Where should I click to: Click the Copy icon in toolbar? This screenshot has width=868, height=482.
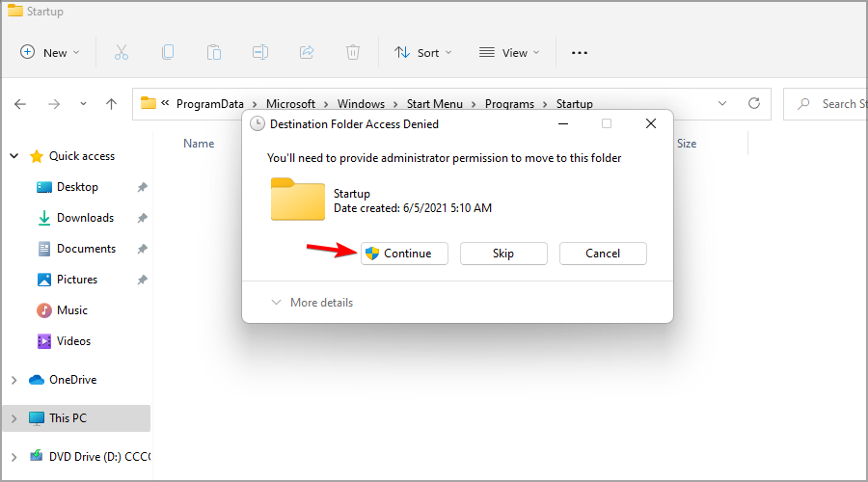[x=168, y=53]
